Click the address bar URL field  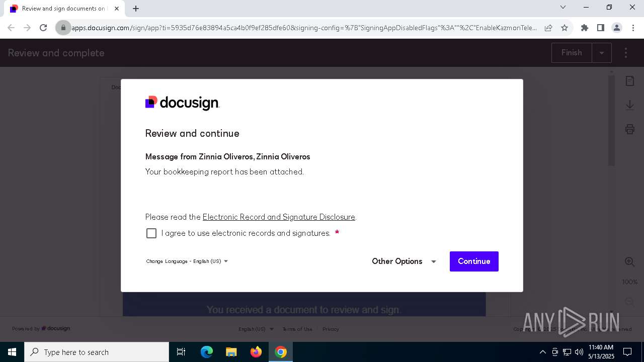(x=304, y=28)
